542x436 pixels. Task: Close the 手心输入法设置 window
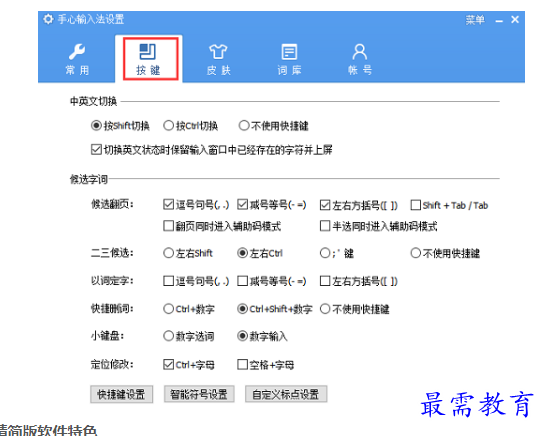(515, 20)
